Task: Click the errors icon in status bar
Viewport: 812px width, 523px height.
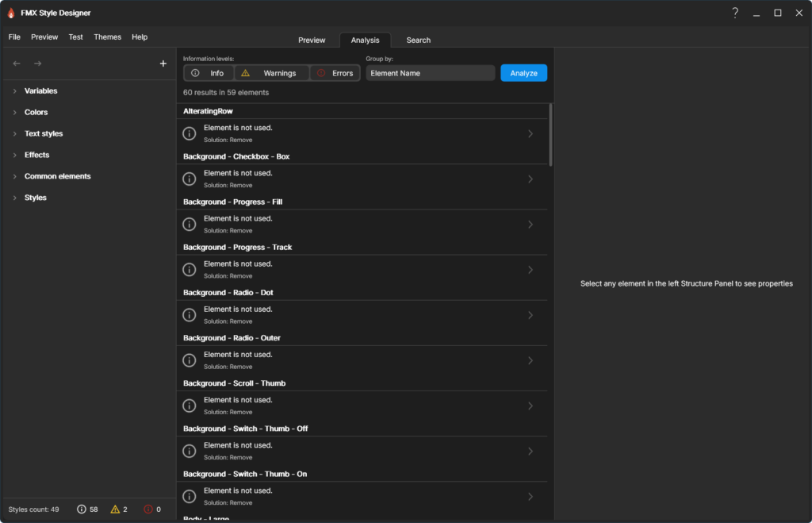Action: pos(148,509)
